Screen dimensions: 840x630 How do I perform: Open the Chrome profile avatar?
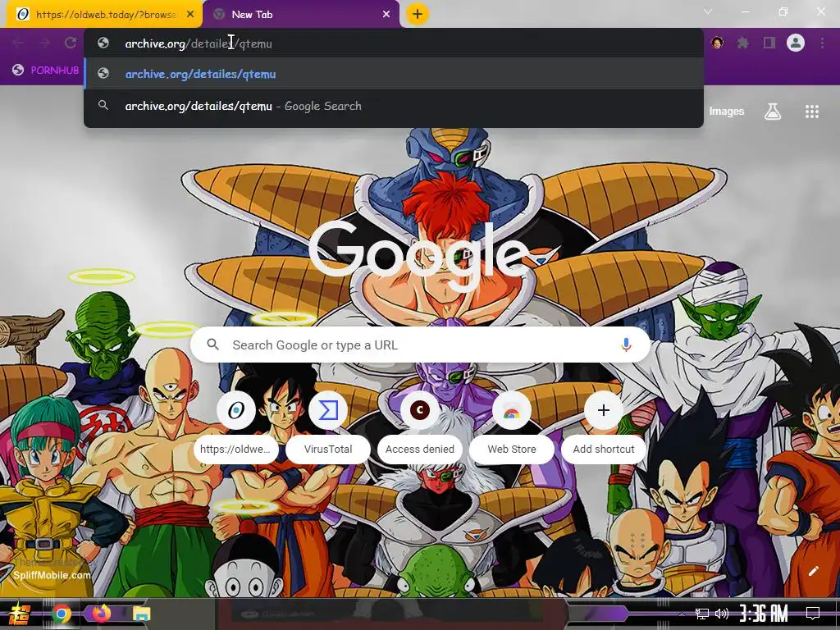796,43
